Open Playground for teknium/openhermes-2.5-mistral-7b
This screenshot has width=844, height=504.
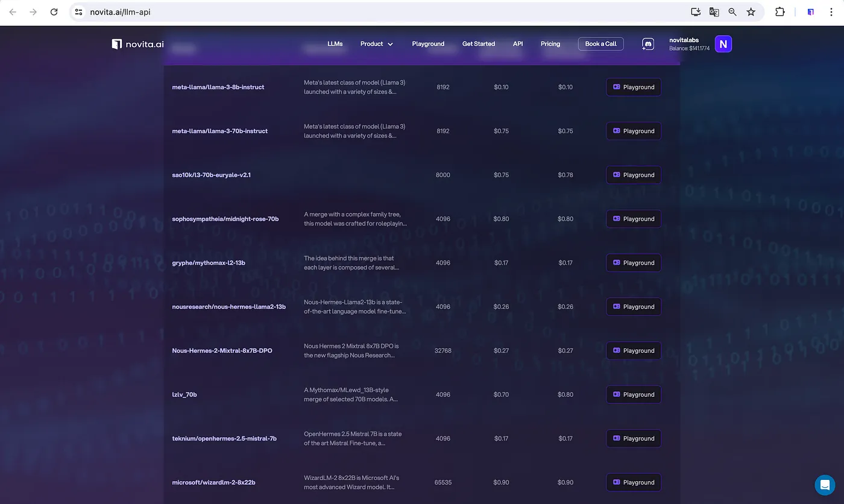634,439
